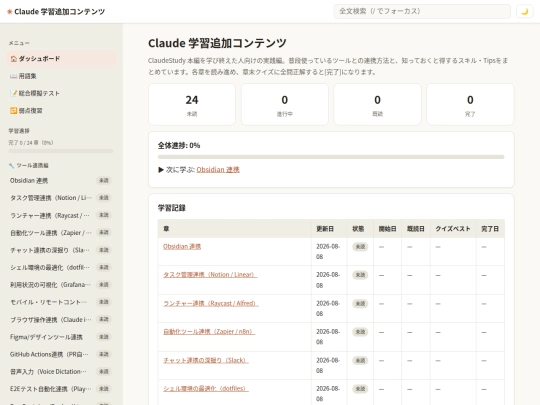Viewport: 540px width, 405px height.
Task: Click the update date in 自動化ツール連携 table row
Action: click(x=328, y=337)
